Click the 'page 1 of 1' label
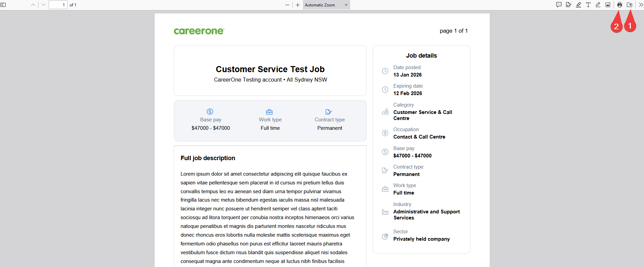The height and width of the screenshot is (267, 644). [454, 31]
